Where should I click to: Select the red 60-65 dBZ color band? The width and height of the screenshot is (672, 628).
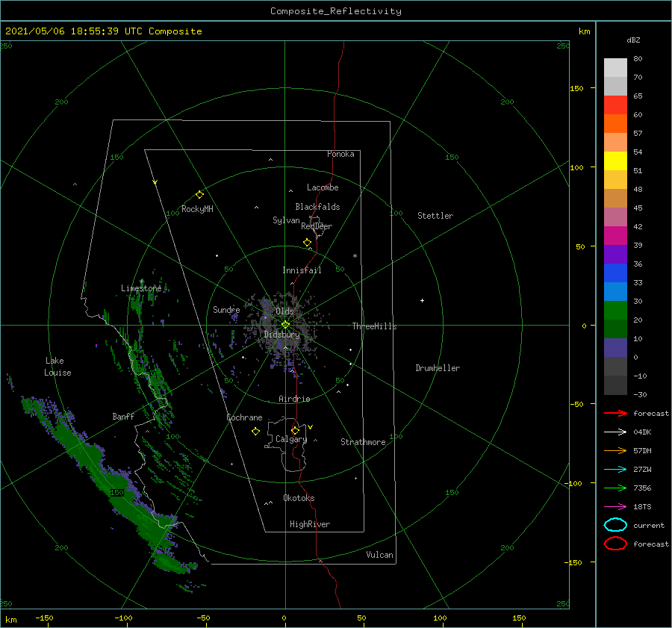[615, 105]
